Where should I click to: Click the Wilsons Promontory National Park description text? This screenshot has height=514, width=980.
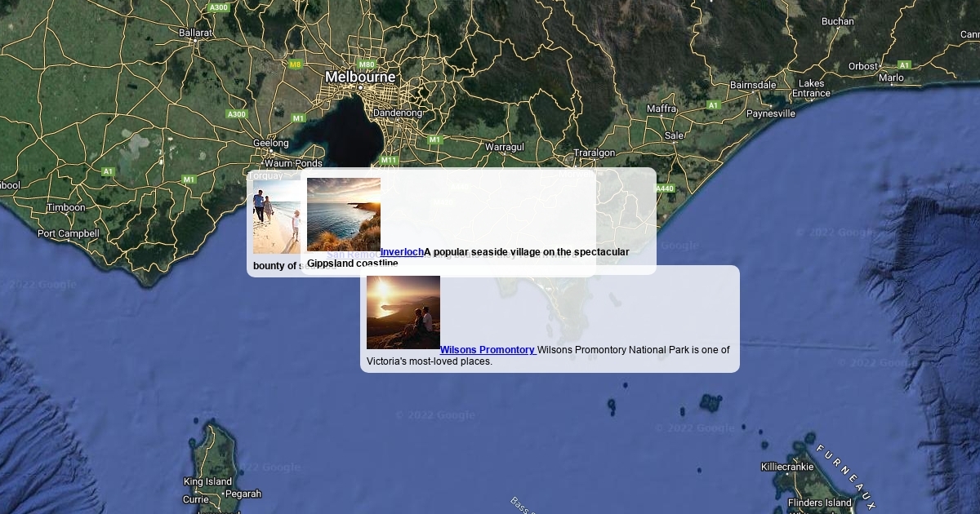[549, 356]
